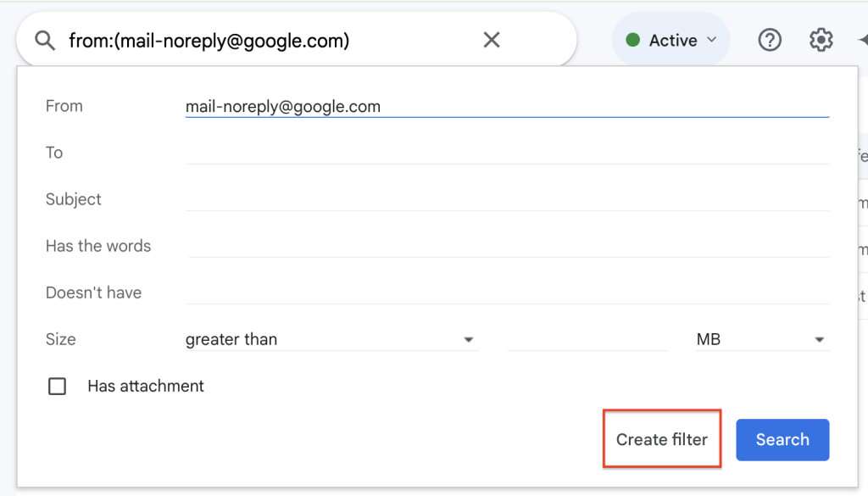Select the 'Doesn't have' input
868x496 pixels.
(x=506, y=293)
